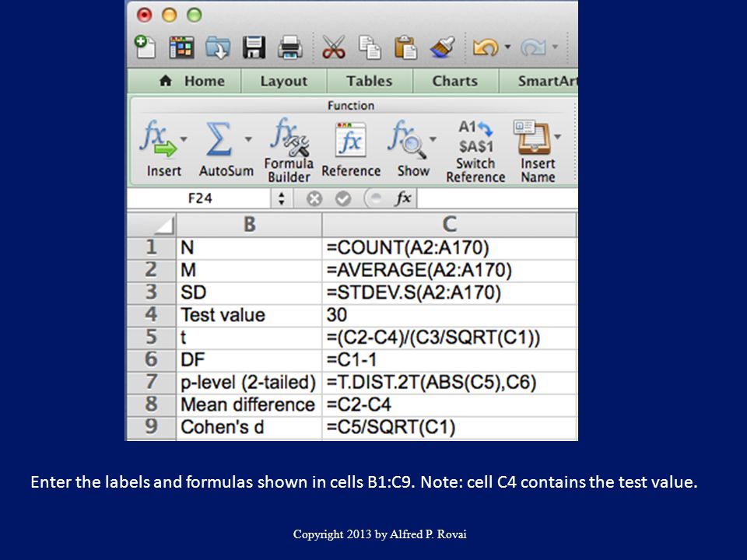This screenshot has width=747, height=560.
Task: Switch to the Layout tab
Action: click(284, 81)
